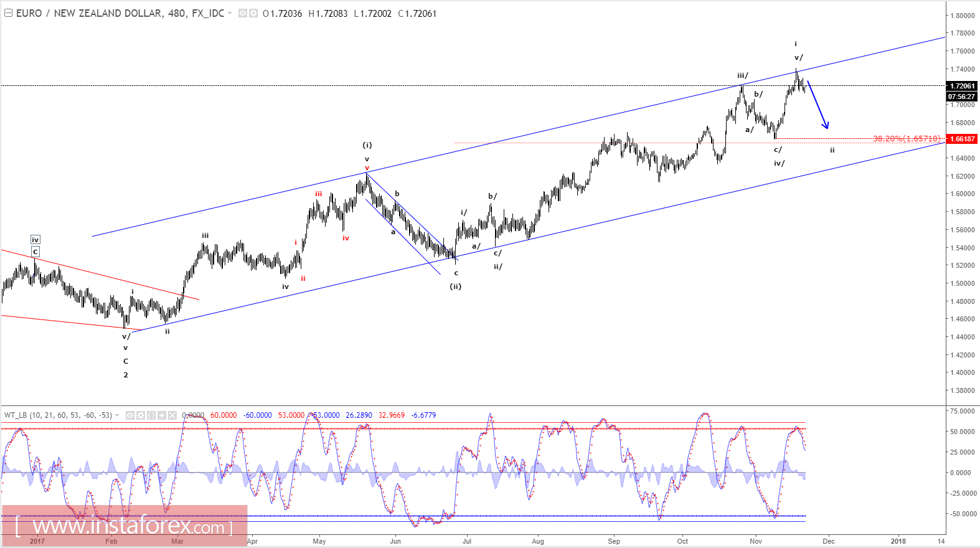
Task: View WT_LB source code braces icon
Action: coord(151,415)
